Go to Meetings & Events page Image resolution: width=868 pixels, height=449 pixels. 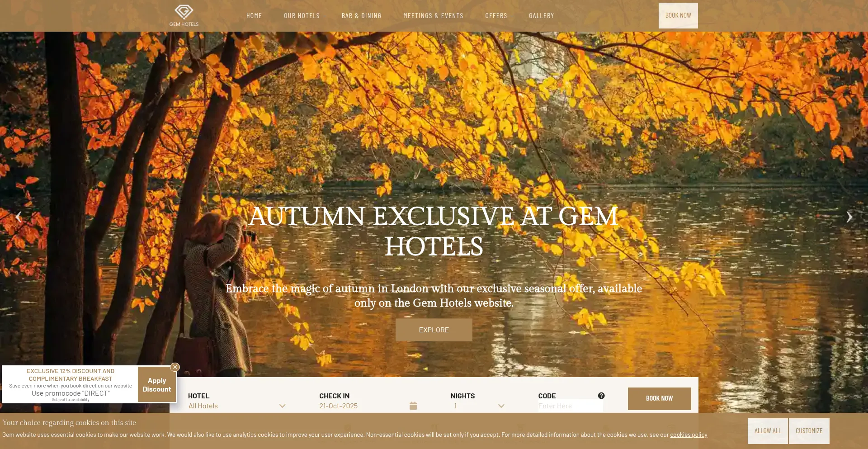(433, 16)
